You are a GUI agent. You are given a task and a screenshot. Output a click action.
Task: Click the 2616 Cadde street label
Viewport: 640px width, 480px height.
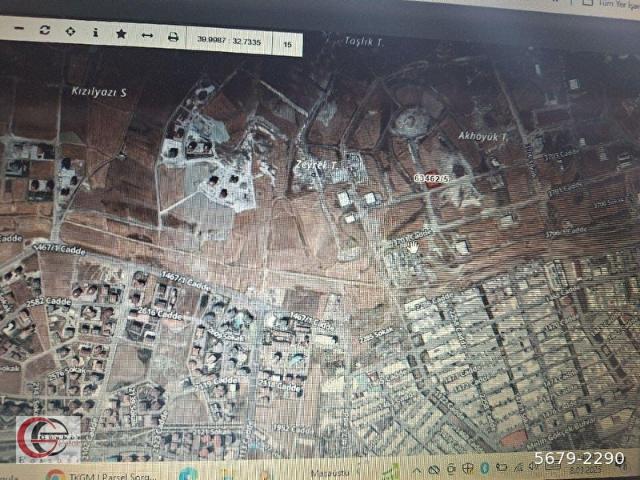coord(160,314)
